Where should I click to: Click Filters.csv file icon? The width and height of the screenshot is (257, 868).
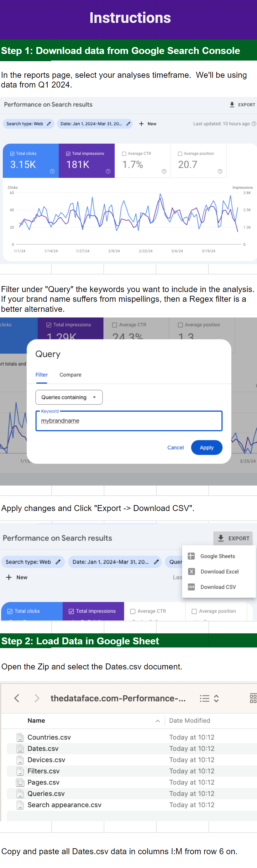pos(20,771)
